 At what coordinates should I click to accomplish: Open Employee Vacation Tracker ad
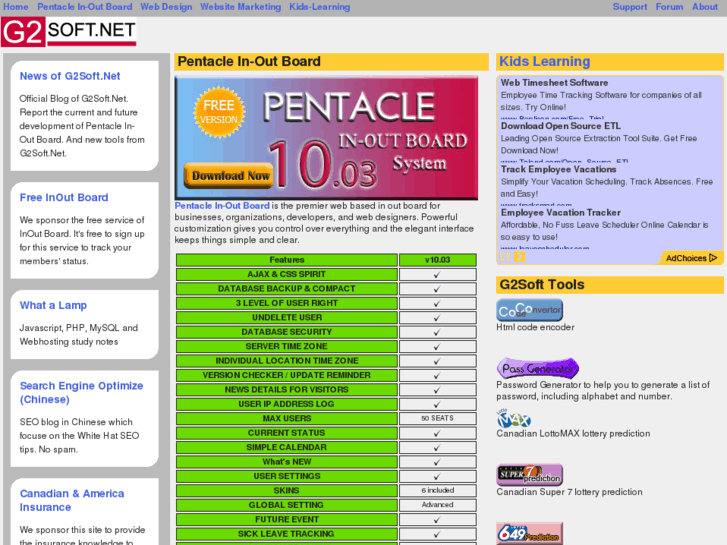(561, 212)
